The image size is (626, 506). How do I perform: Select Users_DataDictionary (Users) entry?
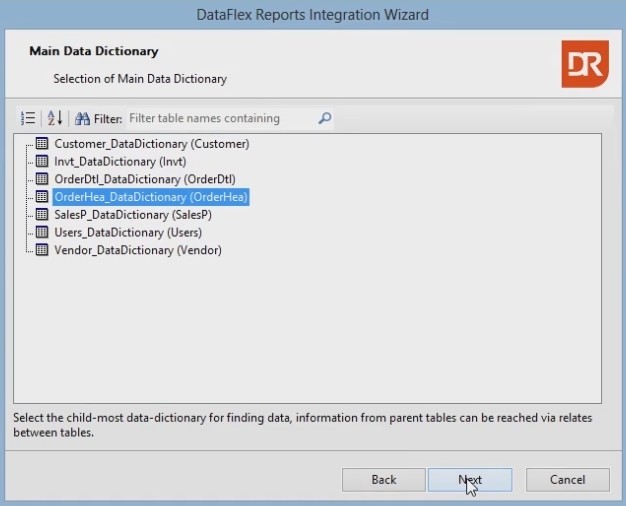click(x=130, y=232)
